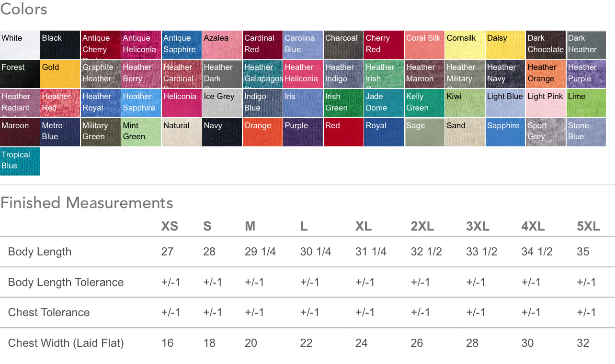Click the Chest Width (Laid Flat) label
This screenshot has height=364, width=615.
tap(66, 343)
